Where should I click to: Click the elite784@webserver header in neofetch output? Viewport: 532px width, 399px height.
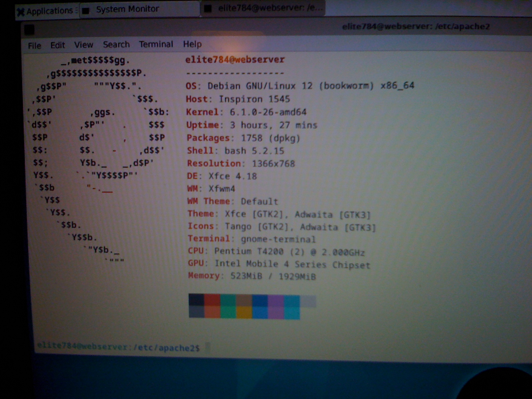click(235, 60)
